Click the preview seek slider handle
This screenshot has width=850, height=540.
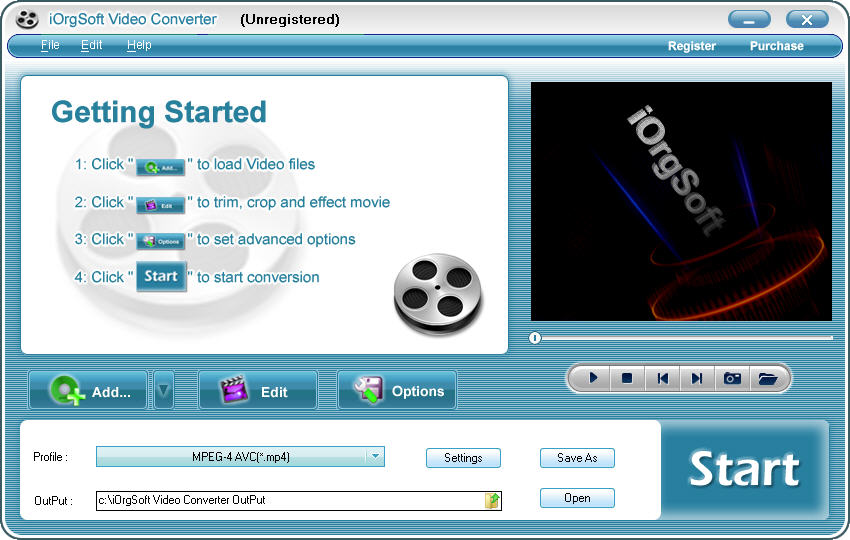coord(535,338)
